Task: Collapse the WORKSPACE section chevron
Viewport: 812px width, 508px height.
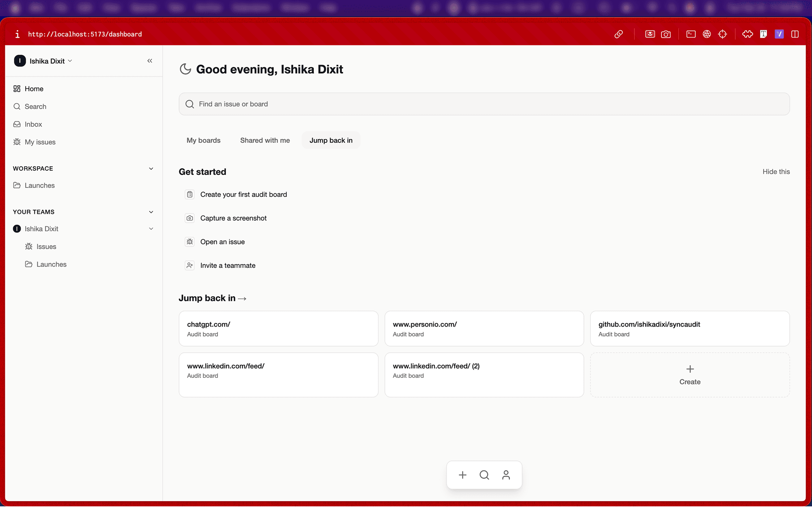Action: [151, 169]
